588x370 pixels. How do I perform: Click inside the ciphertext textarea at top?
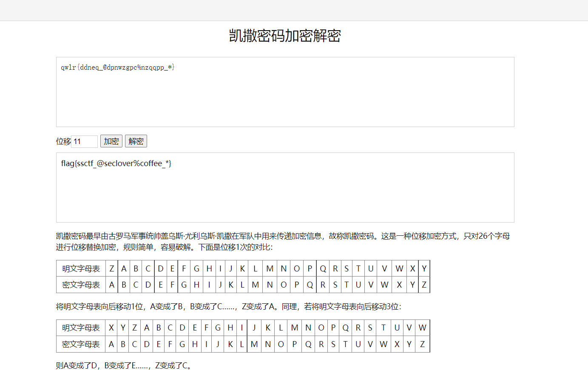(285, 91)
